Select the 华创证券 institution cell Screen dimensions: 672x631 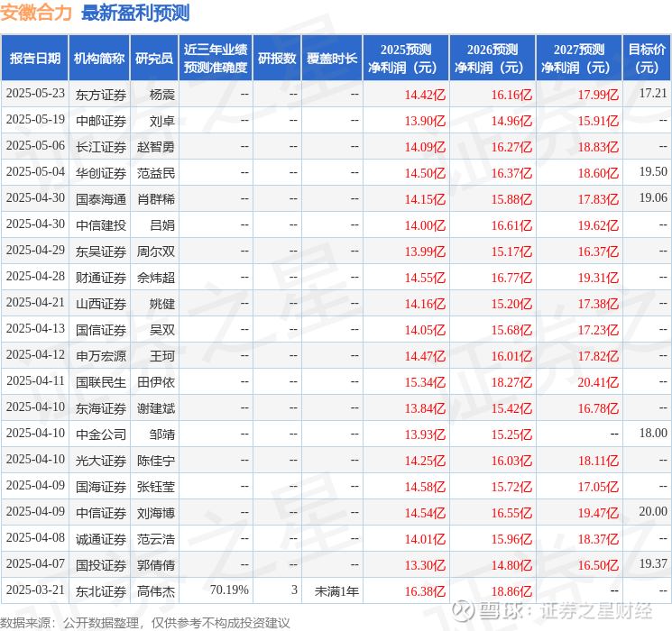(101, 173)
